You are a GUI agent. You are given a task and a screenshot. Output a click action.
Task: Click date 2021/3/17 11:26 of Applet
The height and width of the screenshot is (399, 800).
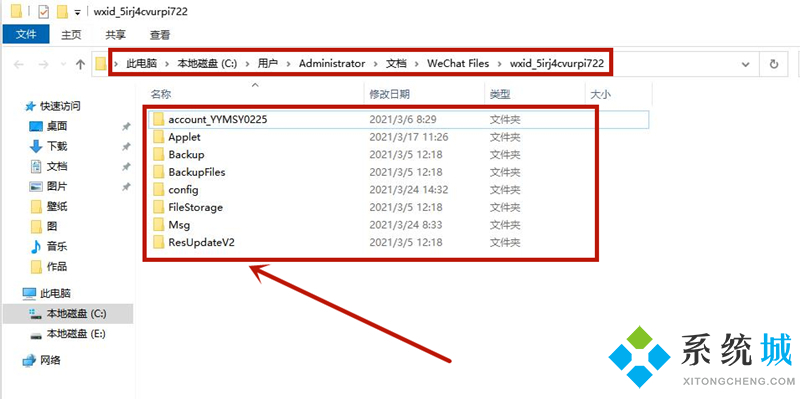tap(409, 137)
